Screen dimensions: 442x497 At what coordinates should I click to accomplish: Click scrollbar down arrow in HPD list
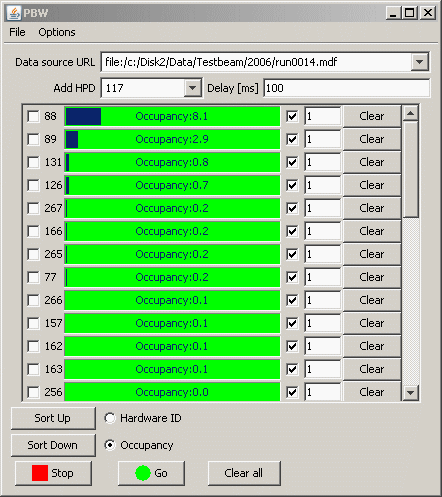(x=410, y=392)
